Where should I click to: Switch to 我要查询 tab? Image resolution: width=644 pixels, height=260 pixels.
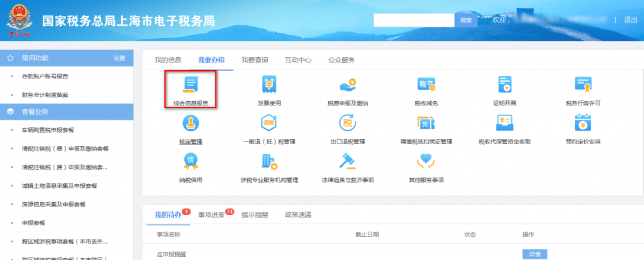pos(254,60)
